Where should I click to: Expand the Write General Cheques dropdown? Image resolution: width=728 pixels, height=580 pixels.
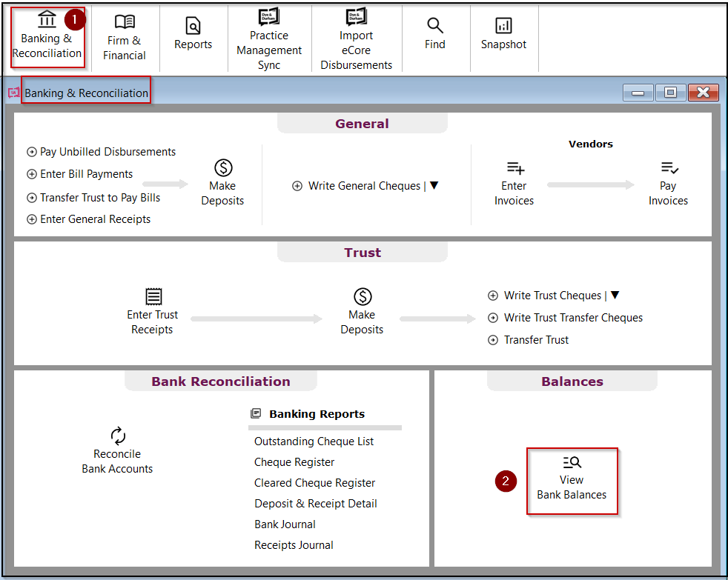pos(434,185)
